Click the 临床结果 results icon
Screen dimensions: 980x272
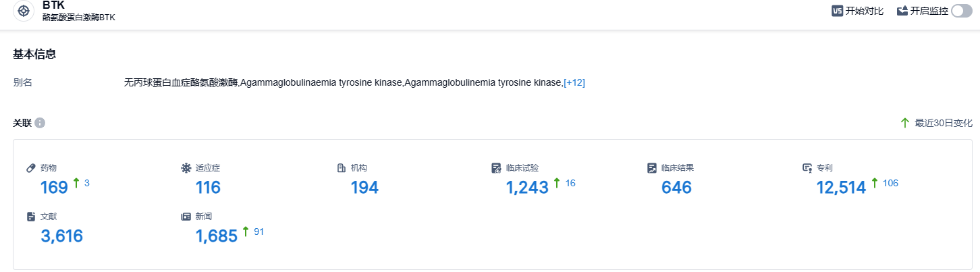pyautogui.click(x=652, y=167)
